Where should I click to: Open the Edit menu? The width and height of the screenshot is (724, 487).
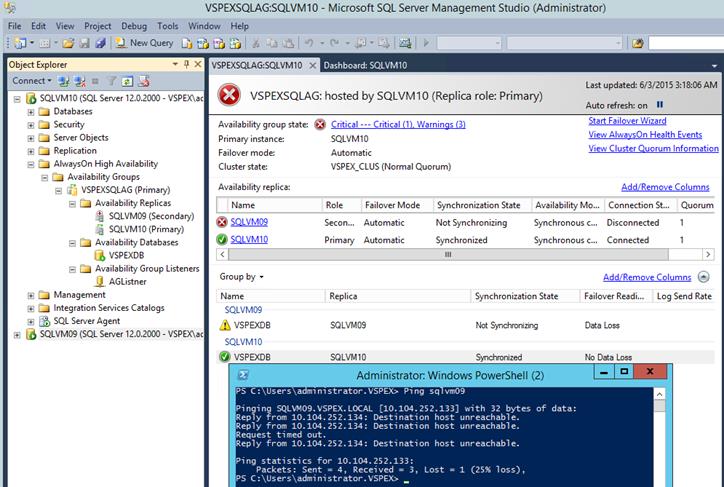[38, 26]
